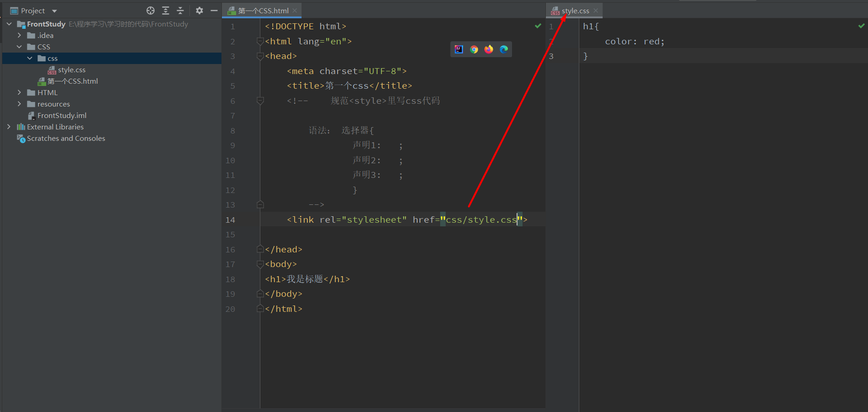Select the uppercase CSS folder row
This screenshot has width=868, height=412.
[x=112, y=47]
